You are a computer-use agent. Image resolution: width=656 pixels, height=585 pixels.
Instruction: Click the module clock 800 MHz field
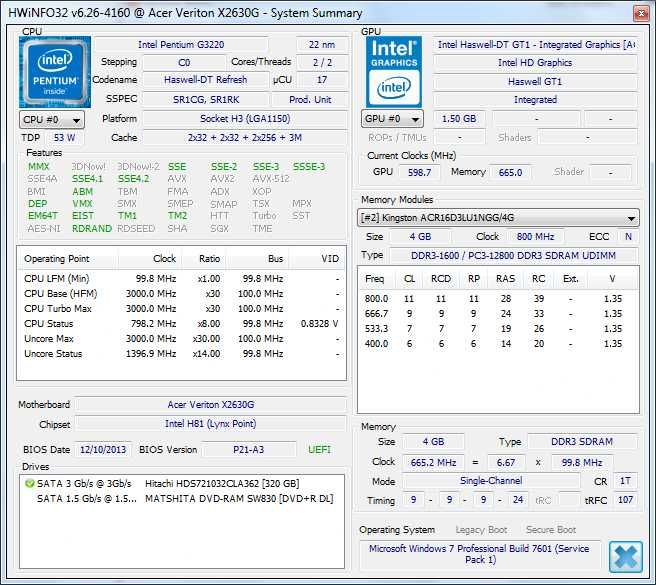click(536, 237)
